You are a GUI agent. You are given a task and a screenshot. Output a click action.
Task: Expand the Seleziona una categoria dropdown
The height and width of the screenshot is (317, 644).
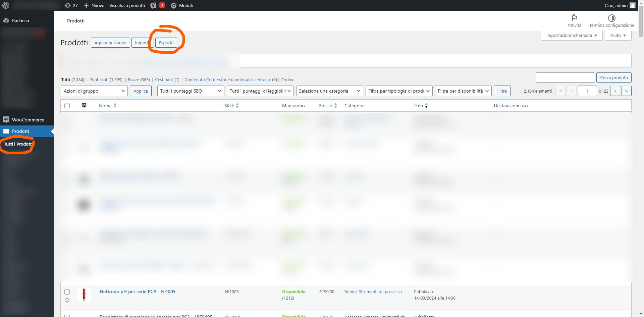tap(329, 91)
